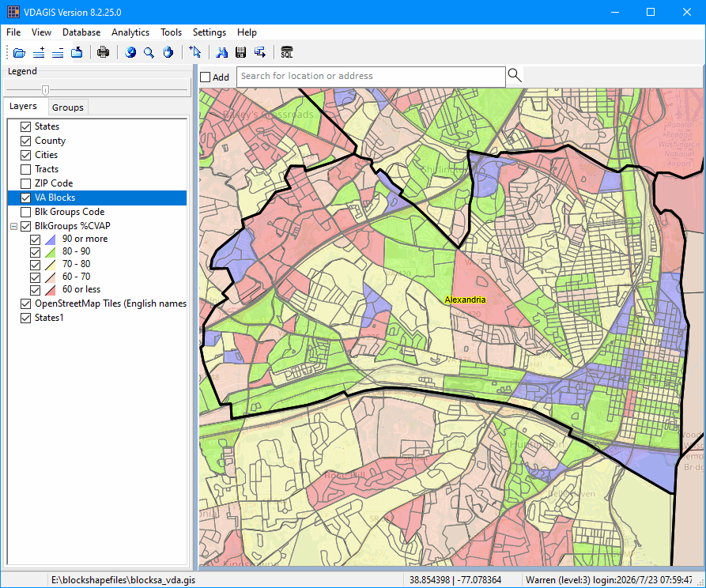706x588 pixels.
Task: Click the globe full-extent icon
Action: click(x=130, y=52)
